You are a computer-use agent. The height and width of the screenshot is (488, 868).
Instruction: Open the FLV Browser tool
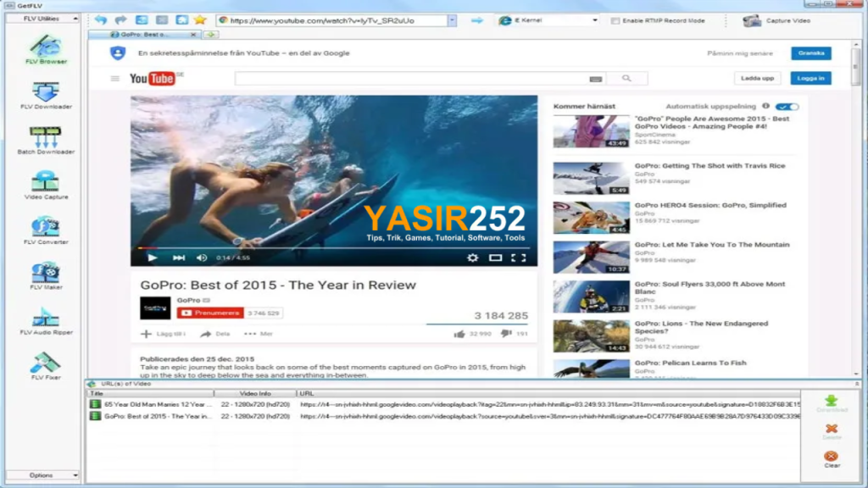point(46,50)
